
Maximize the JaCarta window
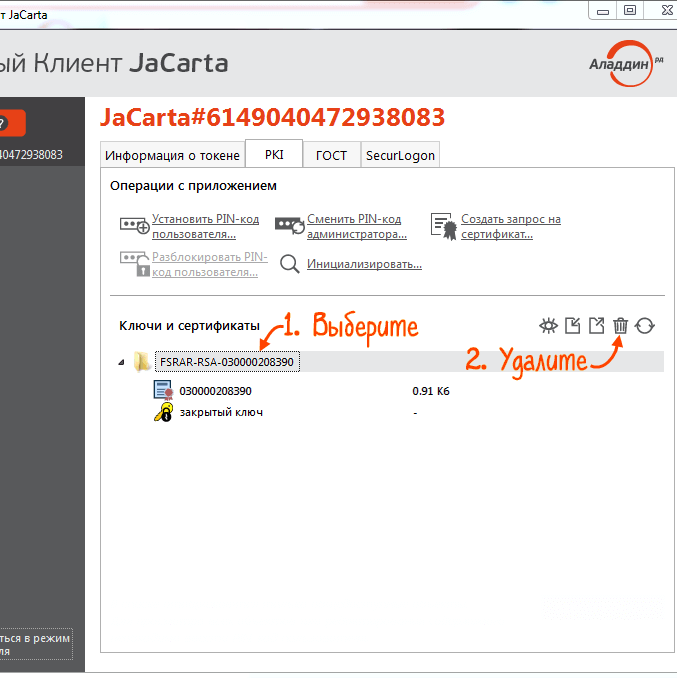[630, 10]
